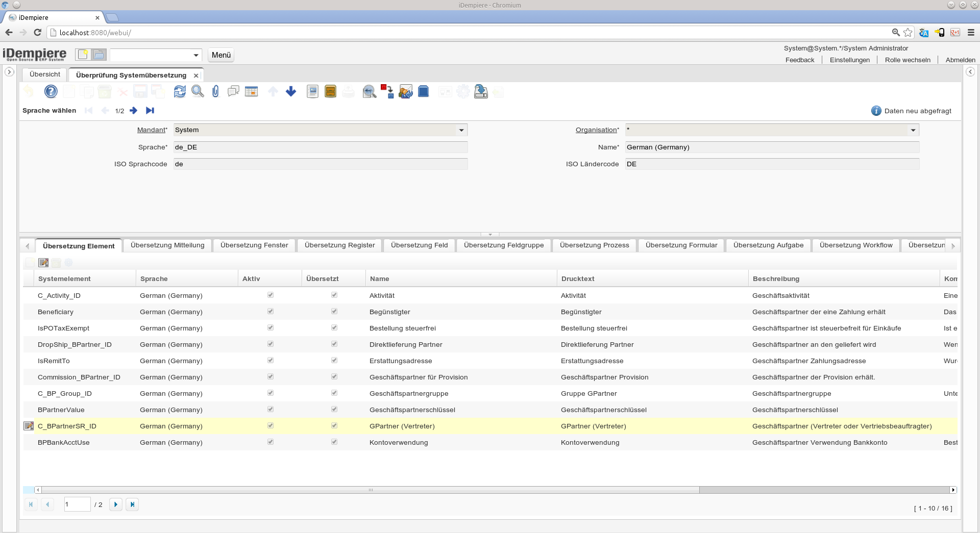This screenshot has width=980, height=533.
Task: Open the Chat speech-bubble icon
Action: coord(233,91)
